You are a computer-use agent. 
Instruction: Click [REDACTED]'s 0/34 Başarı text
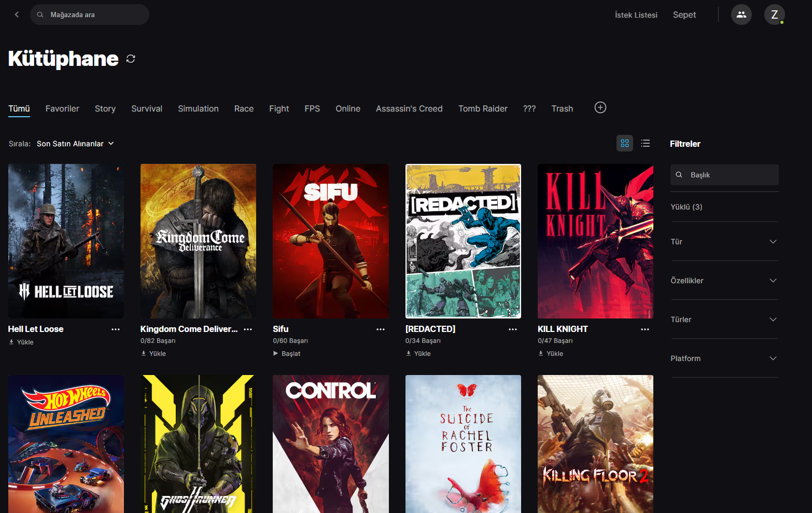(423, 341)
